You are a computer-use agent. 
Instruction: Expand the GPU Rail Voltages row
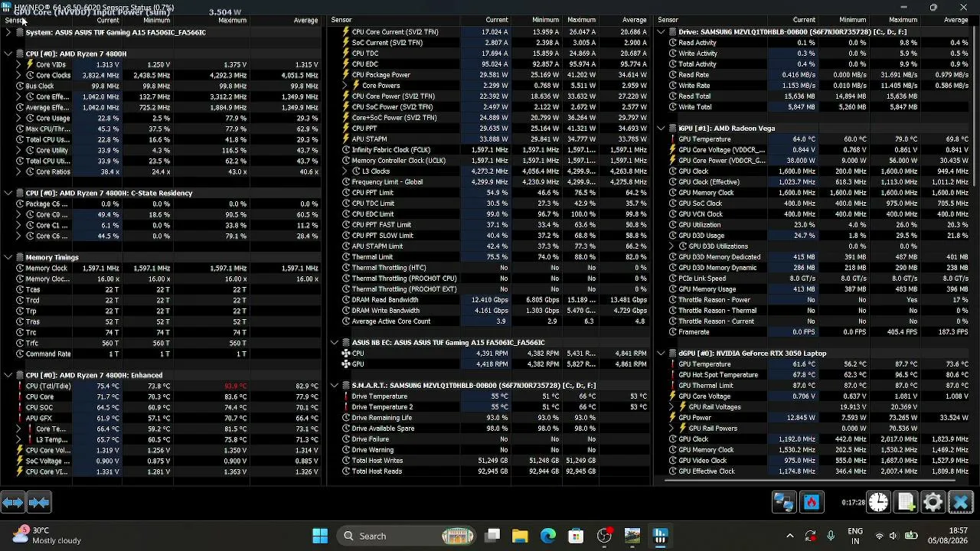click(672, 407)
